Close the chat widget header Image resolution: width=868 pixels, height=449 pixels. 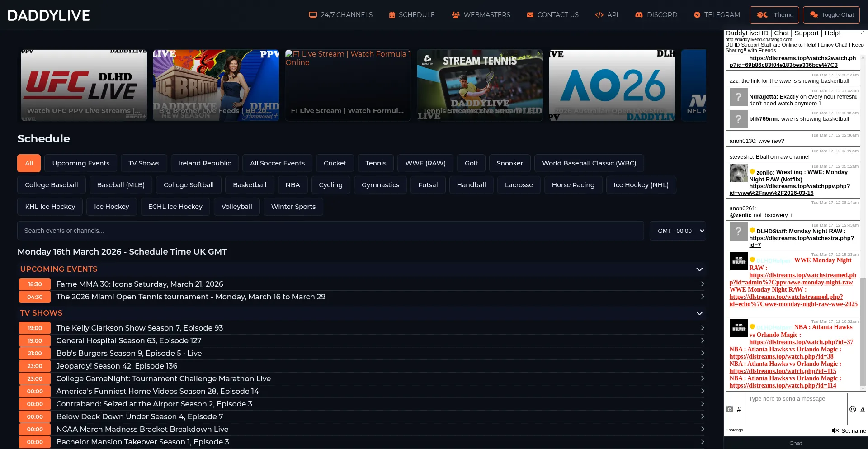[x=863, y=33]
